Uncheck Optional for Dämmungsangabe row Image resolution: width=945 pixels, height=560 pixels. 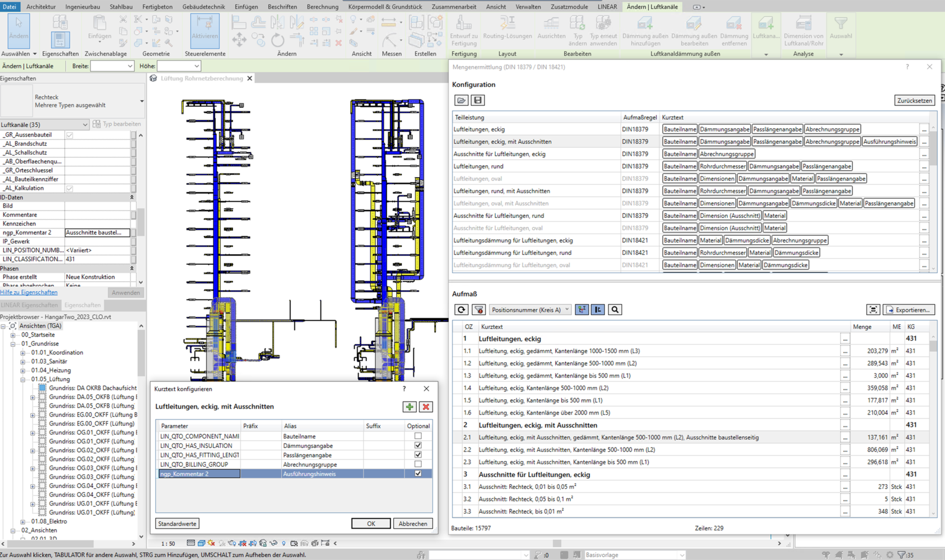point(418,446)
